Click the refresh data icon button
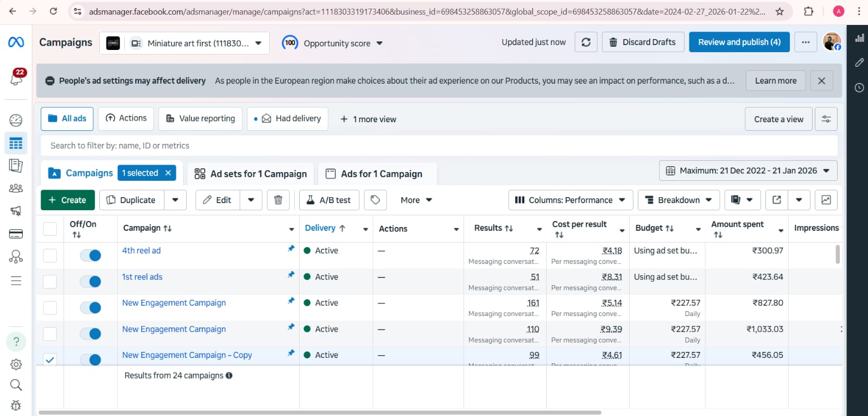Viewport: 868px width, 416px height. (586, 42)
